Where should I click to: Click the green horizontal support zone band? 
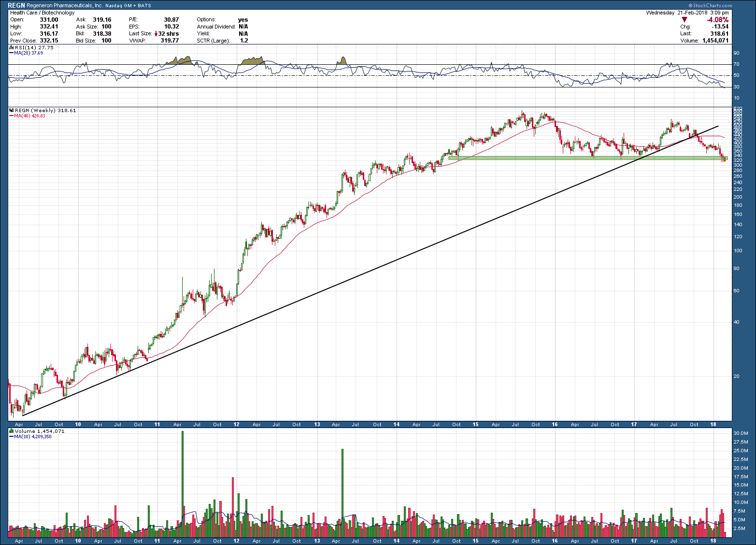tap(588, 158)
